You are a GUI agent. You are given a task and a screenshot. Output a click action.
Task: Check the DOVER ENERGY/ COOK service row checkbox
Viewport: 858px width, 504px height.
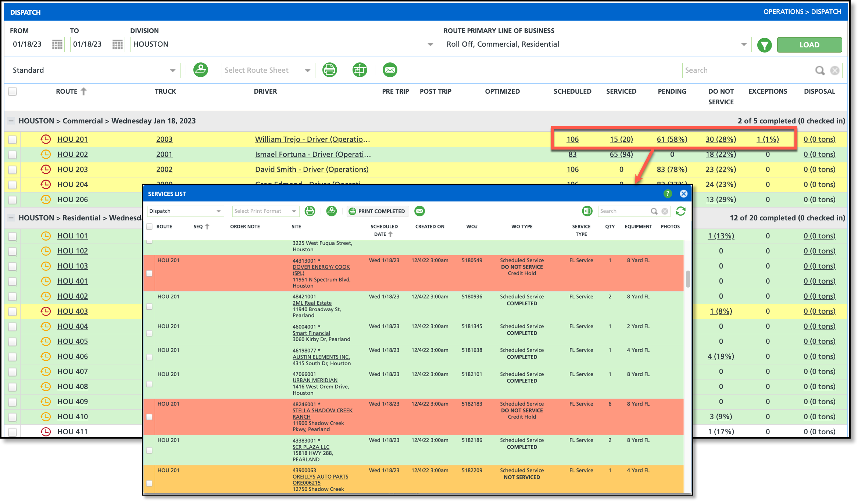point(149,273)
